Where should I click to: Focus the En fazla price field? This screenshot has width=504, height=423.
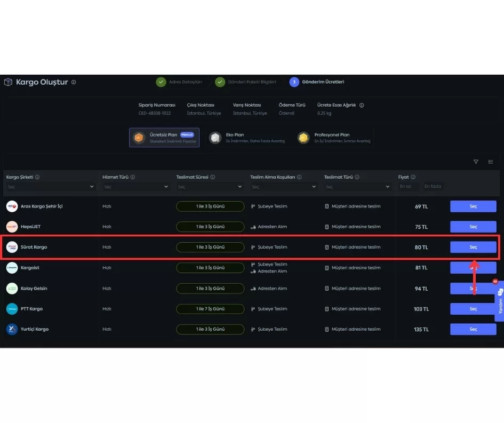(x=433, y=186)
